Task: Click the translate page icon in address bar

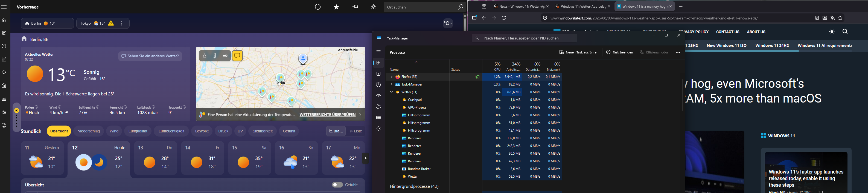Action: pyautogui.click(x=832, y=18)
